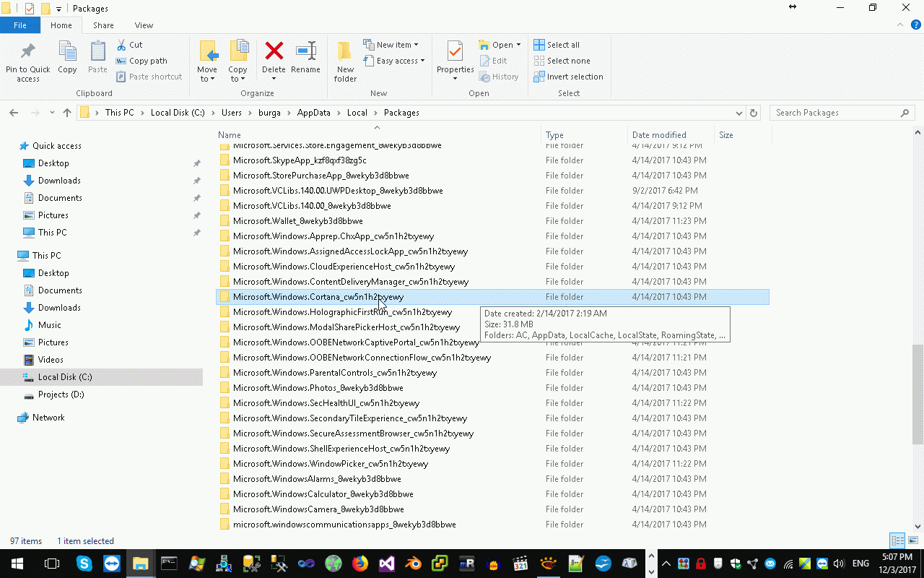
Task: Create a new folder from the ribbon
Action: click(x=345, y=61)
